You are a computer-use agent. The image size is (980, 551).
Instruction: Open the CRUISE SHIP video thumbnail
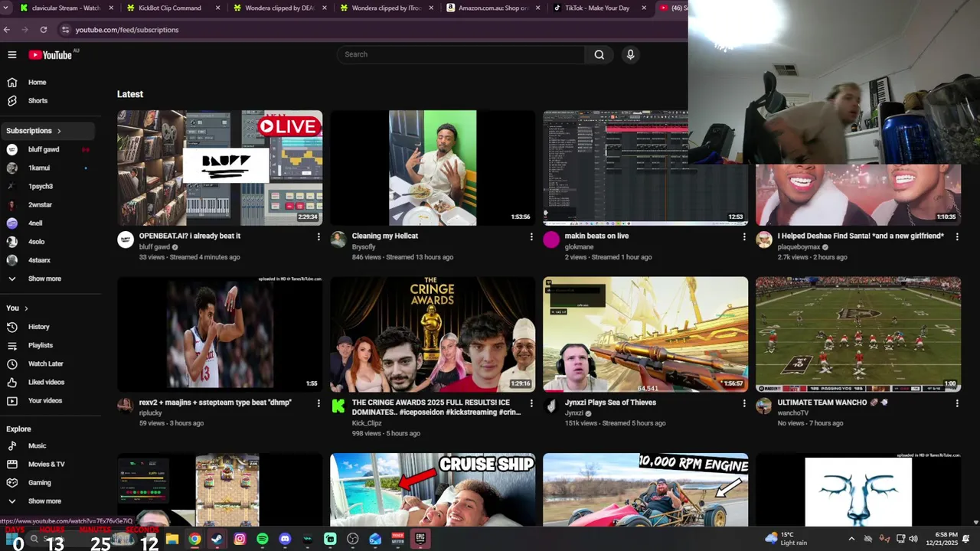click(x=433, y=490)
